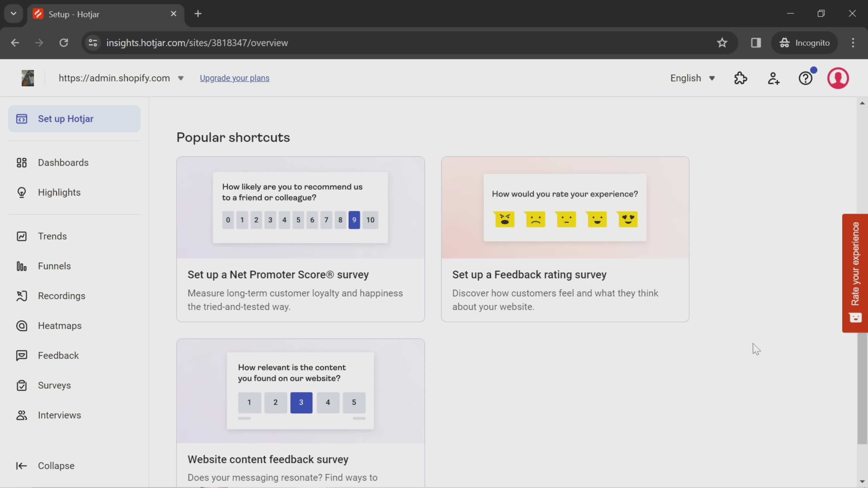868x488 pixels.
Task: Navigate to Trends section
Action: tap(52, 236)
